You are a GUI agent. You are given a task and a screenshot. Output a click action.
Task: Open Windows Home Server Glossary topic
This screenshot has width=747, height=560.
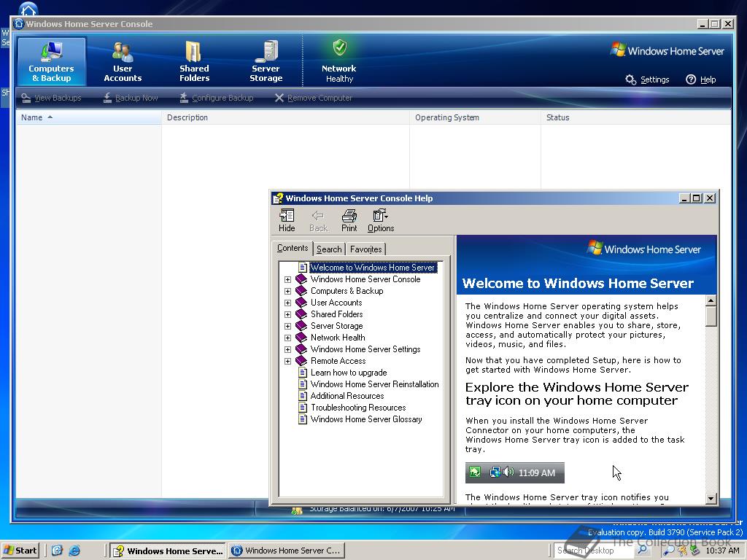366,419
